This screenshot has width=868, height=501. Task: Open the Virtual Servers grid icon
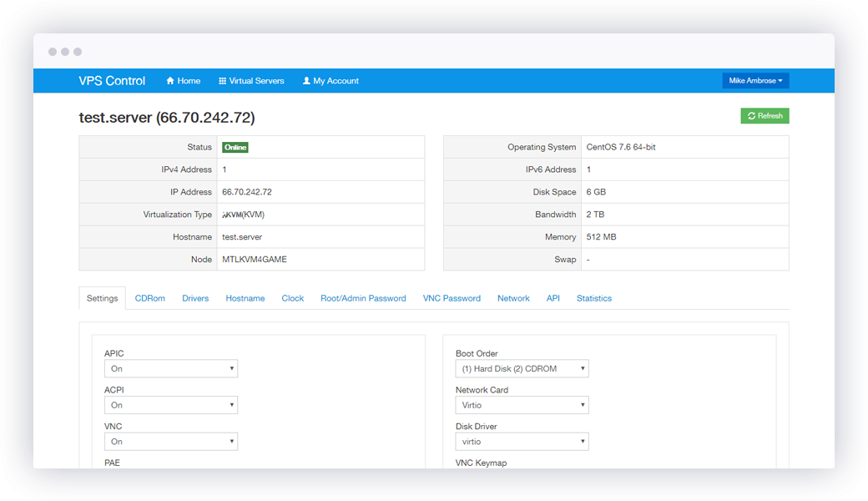[x=220, y=80]
